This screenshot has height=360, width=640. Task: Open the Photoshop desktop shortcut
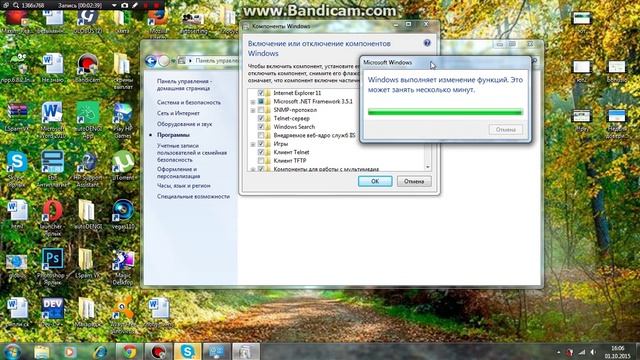coord(52,265)
